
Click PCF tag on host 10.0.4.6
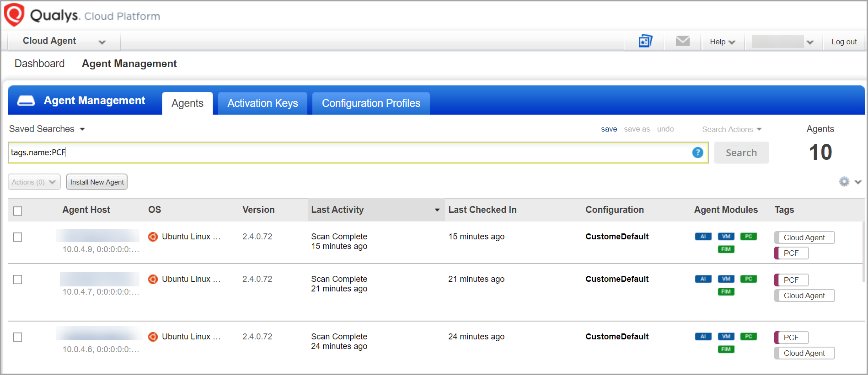coord(791,338)
